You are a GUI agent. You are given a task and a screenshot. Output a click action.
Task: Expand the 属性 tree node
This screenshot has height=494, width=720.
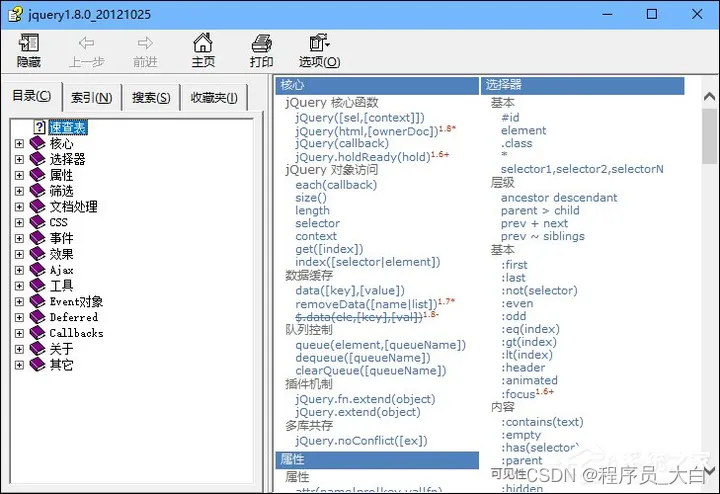click(19, 175)
